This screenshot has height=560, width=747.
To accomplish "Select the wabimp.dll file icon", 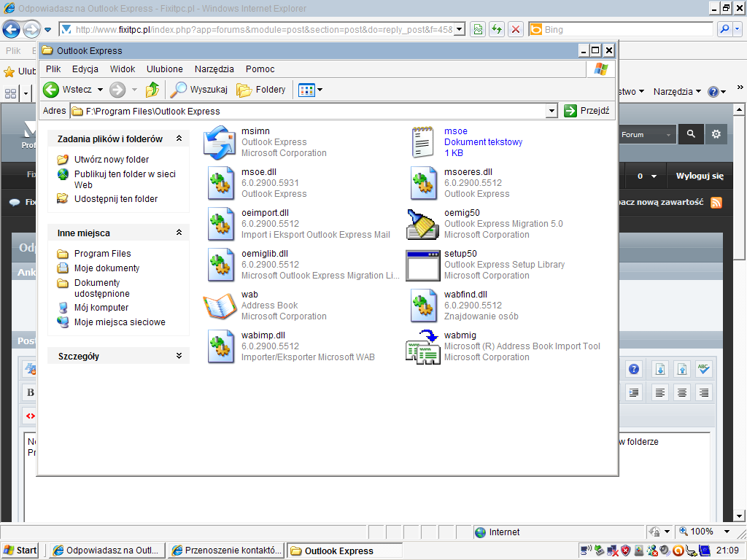I will pos(220,347).
